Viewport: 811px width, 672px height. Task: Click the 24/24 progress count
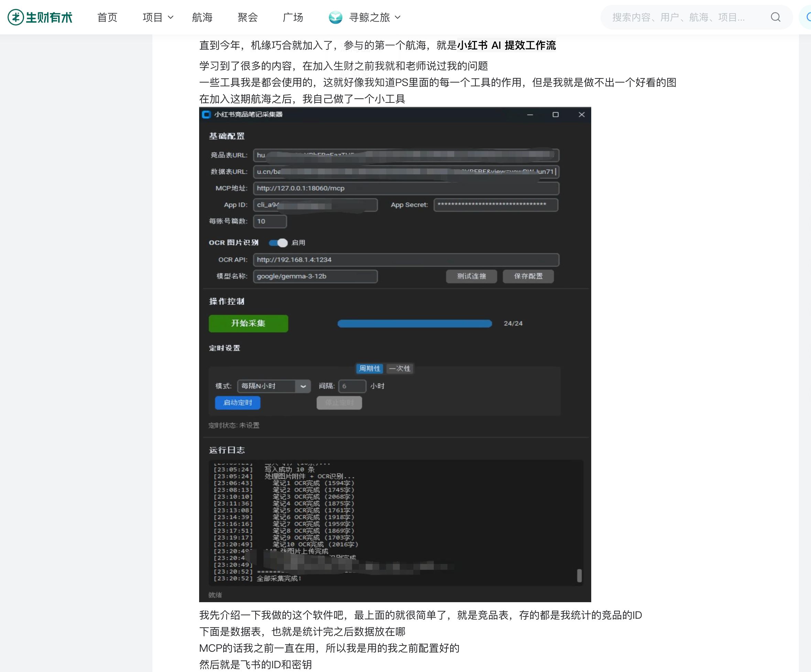point(513,324)
